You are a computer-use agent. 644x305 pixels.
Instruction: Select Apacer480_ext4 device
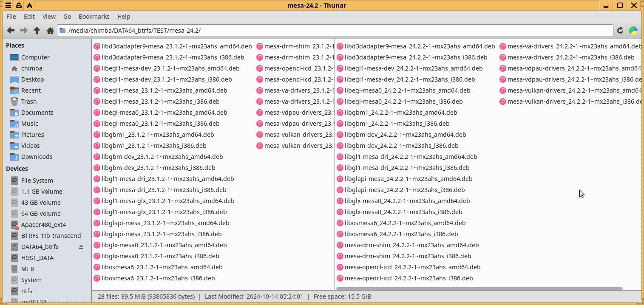(x=43, y=225)
